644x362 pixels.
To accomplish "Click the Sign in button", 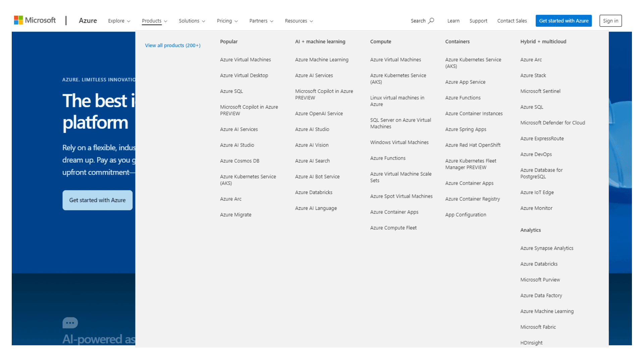I will (610, 21).
